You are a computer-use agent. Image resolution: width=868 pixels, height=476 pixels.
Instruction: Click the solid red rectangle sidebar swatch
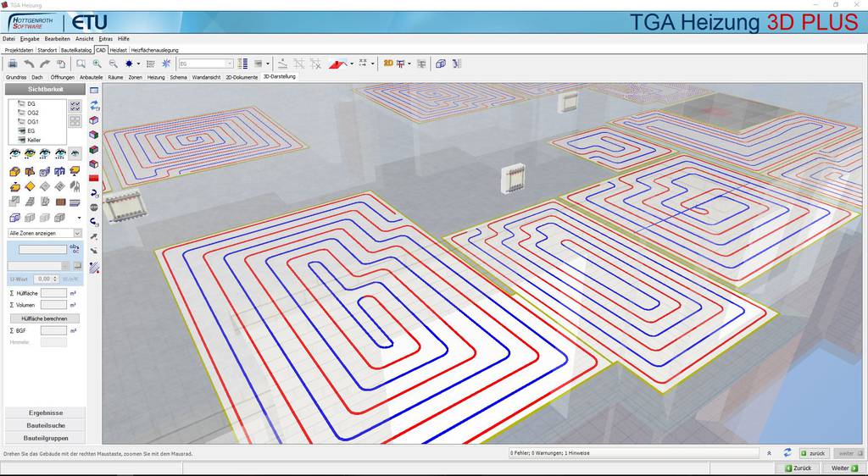click(x=94, y=178)
